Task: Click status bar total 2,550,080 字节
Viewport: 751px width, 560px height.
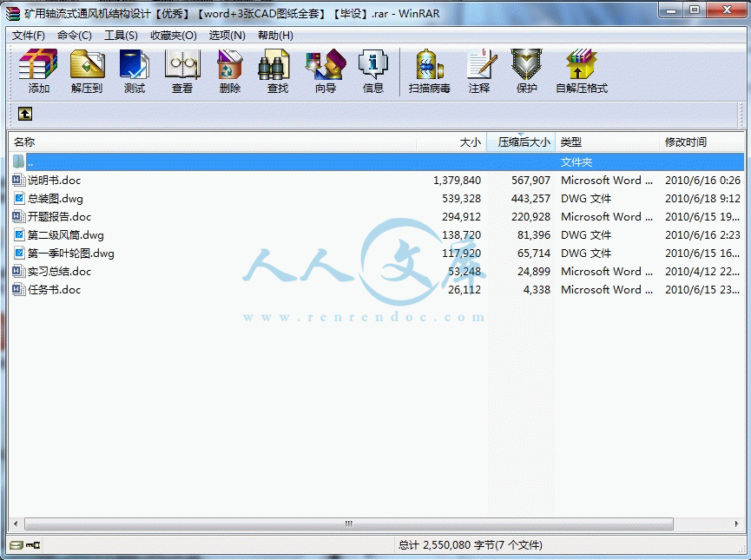Action: click(470, 545)
